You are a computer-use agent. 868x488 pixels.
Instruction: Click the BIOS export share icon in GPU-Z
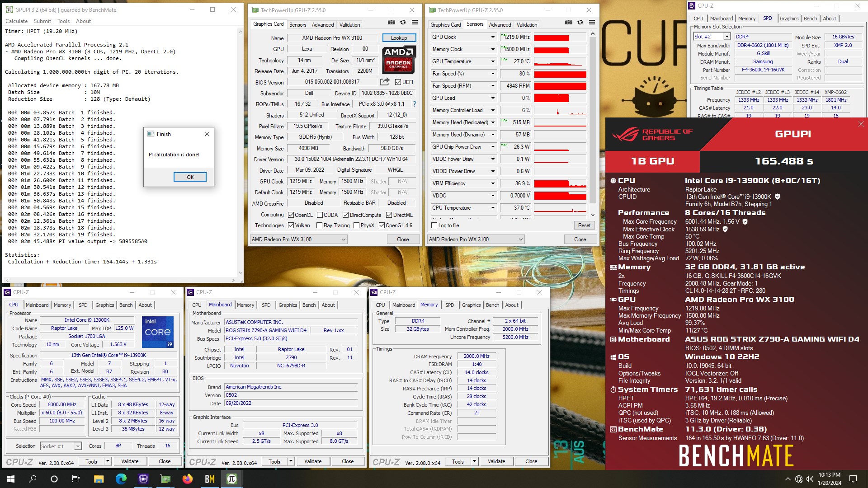(385, 82)
